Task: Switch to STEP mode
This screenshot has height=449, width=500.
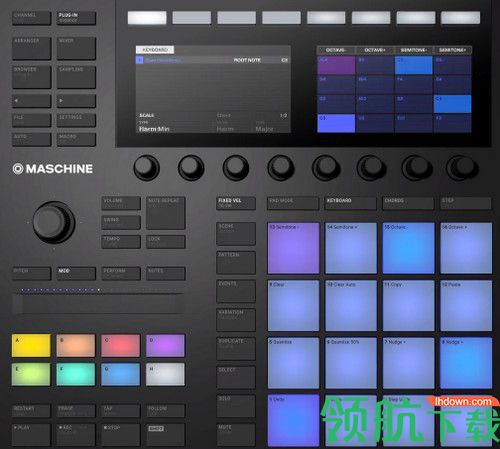Action: coord(466,203)
